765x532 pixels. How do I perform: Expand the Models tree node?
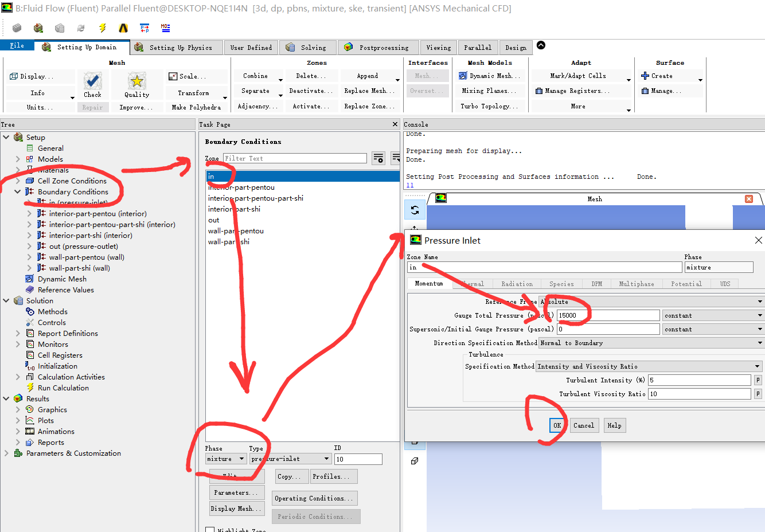click(x=18, y=159)
